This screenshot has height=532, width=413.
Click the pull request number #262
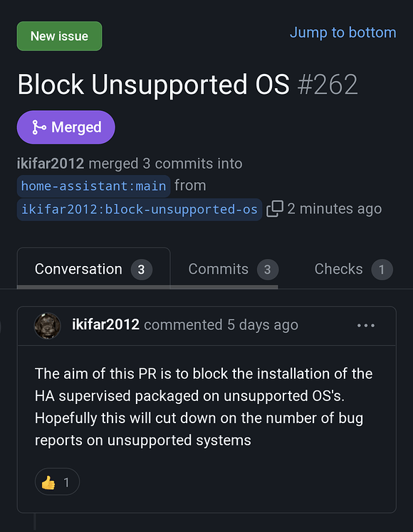(x=328, y=85)
